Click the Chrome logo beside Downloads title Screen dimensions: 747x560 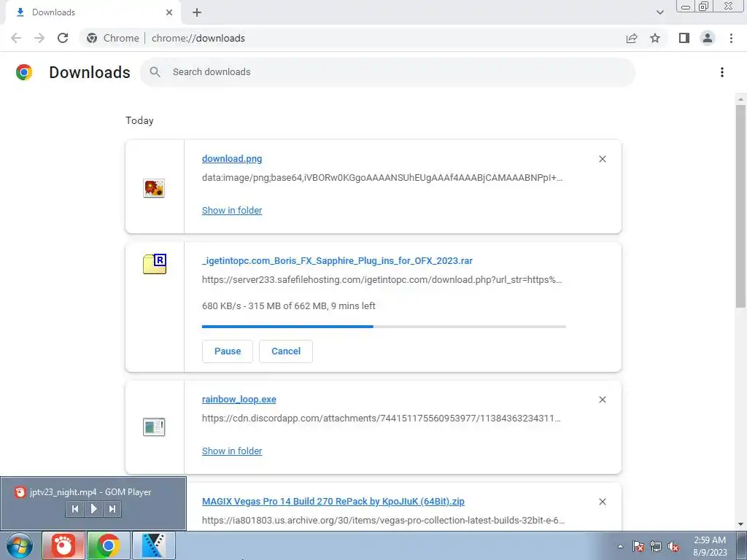pyautogui.click(x=24, y=72)
